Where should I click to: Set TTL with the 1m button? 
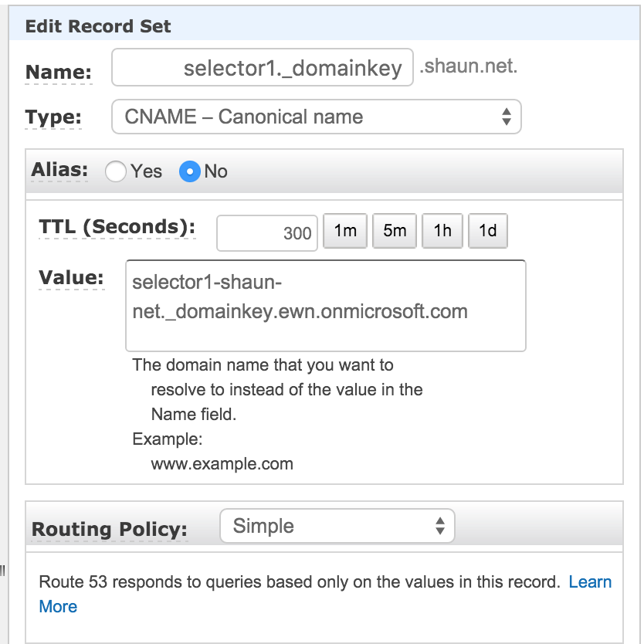click(x=345, y=231)
